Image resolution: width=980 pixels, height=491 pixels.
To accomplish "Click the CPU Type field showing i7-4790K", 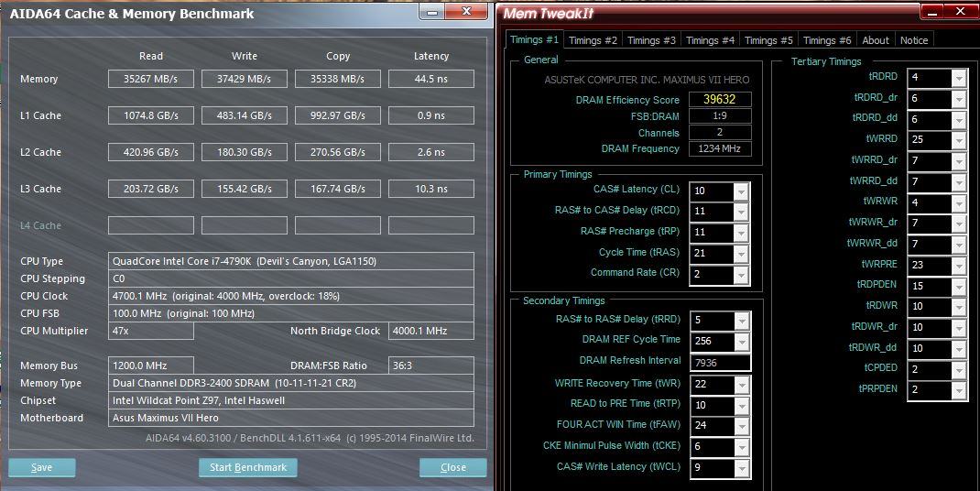I will 291,261.
